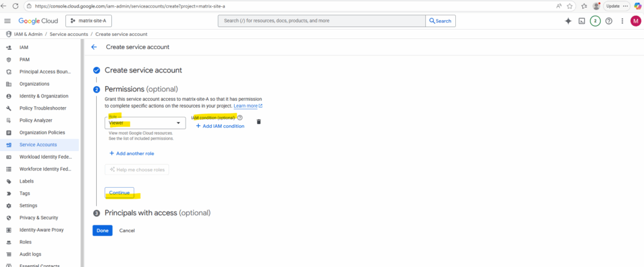Open the help question mark icon
The image size is (644, 267).
[x=609, y=21]
